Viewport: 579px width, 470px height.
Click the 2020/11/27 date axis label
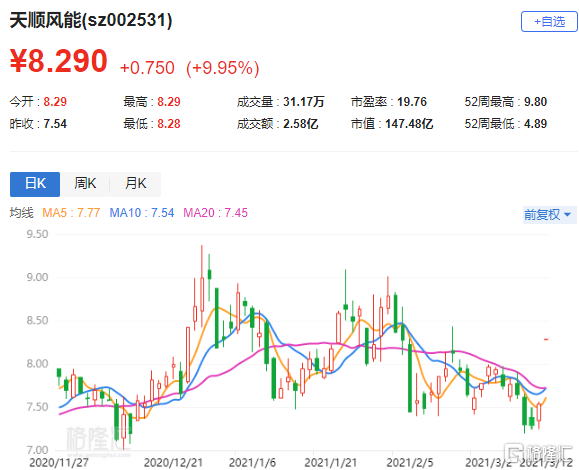[59, 462]
